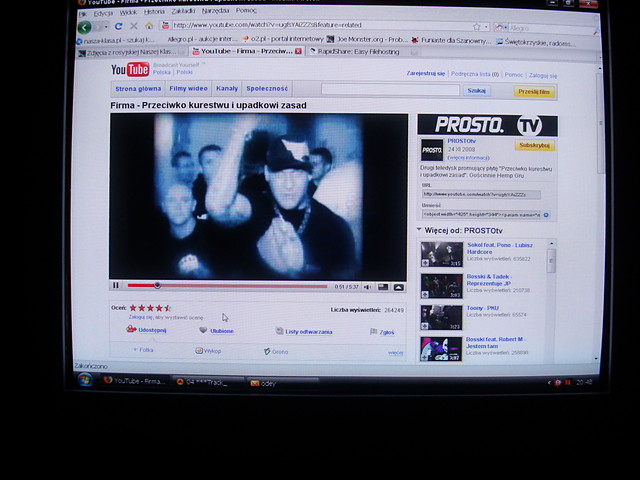Share video on Wykop

208,351
